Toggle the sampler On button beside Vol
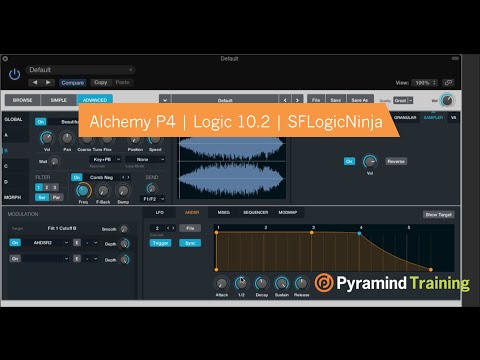Screen dimensions: 480x360 coord(349,161)
